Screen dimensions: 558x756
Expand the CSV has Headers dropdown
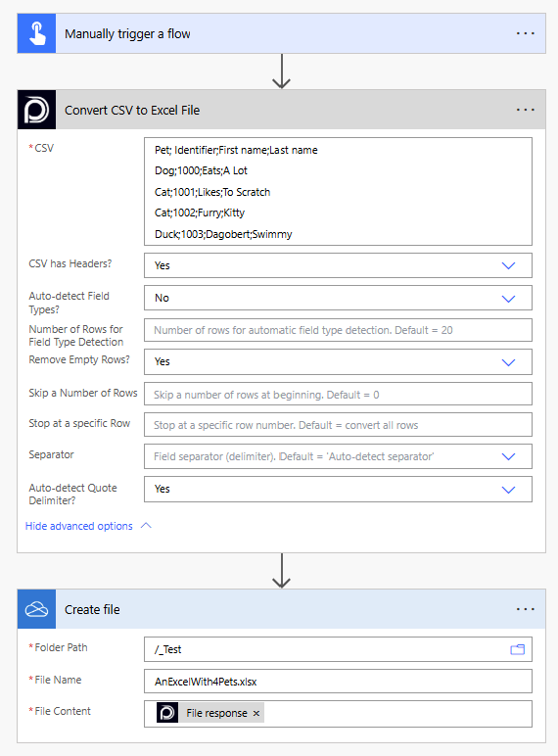coord(508,265)
